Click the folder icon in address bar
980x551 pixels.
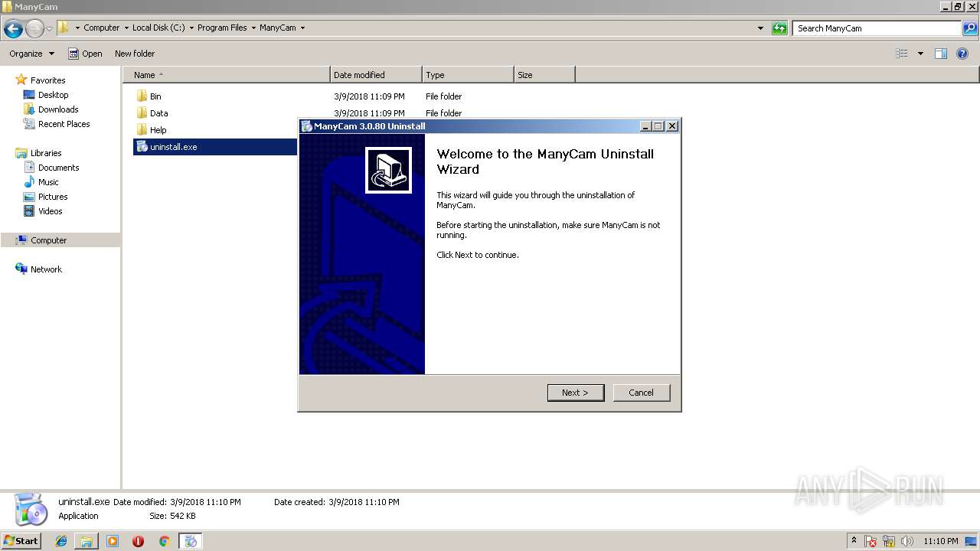click(x=64, y=28)
